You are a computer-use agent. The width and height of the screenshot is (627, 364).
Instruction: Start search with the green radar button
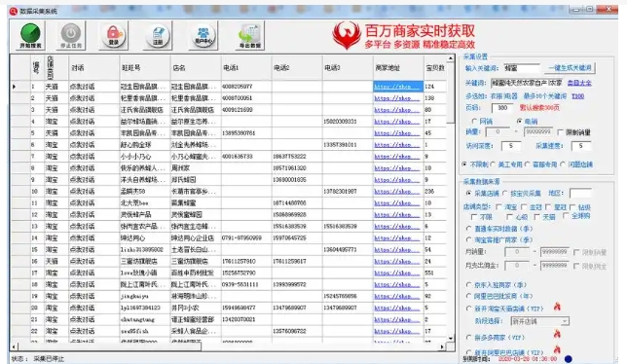(30, 36)
